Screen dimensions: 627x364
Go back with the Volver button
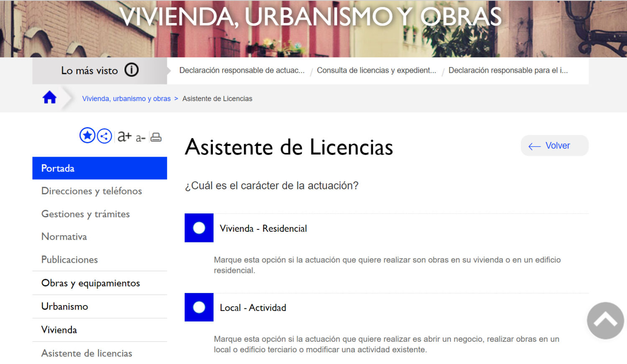click(x=554, y=146)
